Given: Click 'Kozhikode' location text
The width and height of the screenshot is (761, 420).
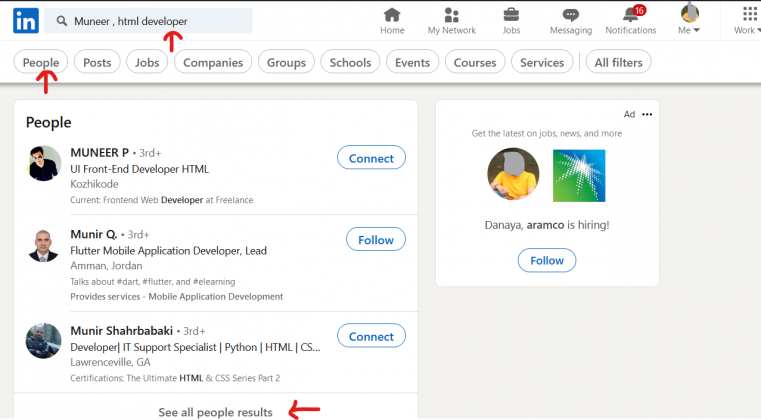Looking at the screenshot, I should 94,184.
